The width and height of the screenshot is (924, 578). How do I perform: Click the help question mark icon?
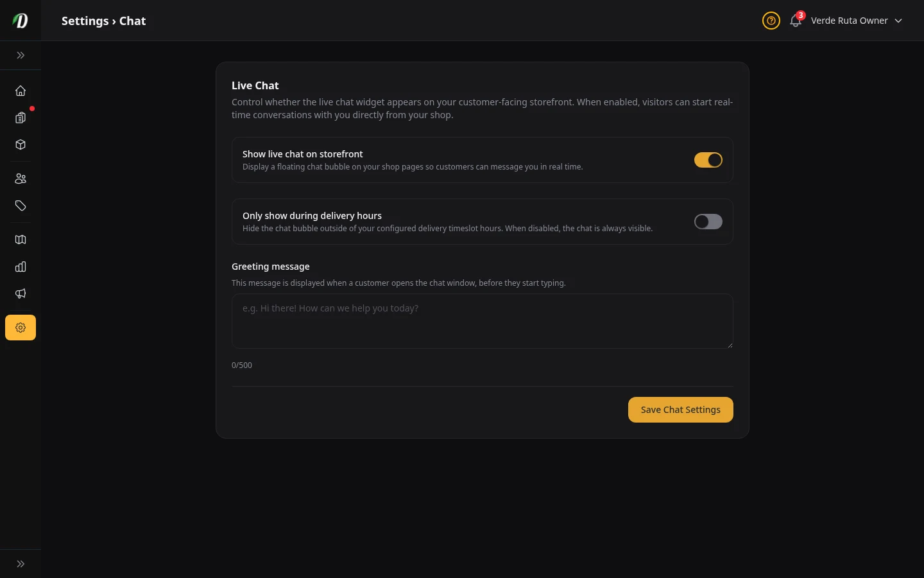pos(771,21)
